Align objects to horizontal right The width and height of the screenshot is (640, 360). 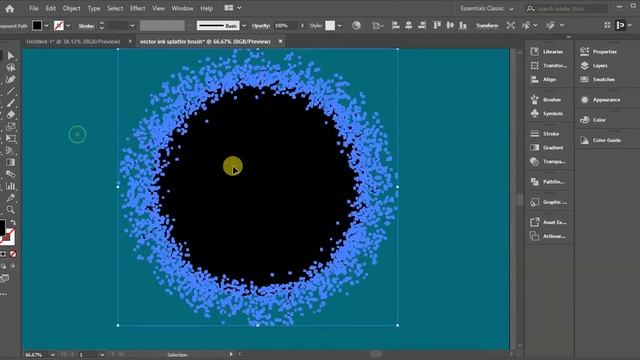point(422,25)
